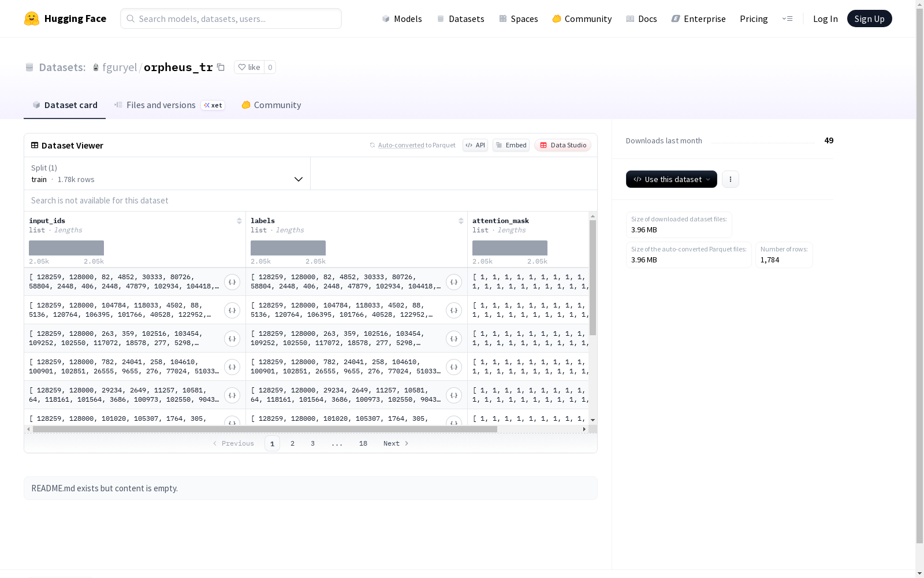Follow the Auto-converted link
The width and height of the screenshot is (924, 578).
401,145
